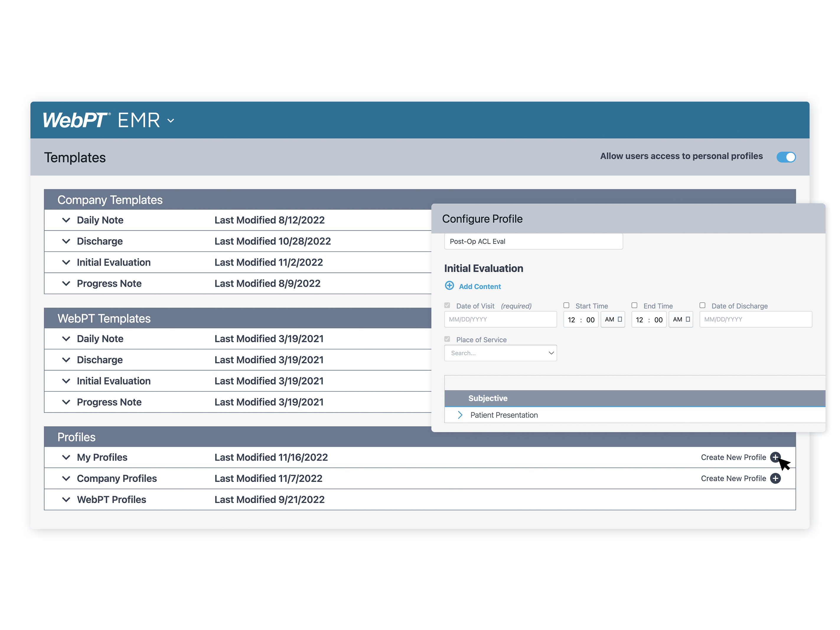Collapse Daily Note under Company Templates
This screenshot has width=840, height=630.
click(66, 220)
